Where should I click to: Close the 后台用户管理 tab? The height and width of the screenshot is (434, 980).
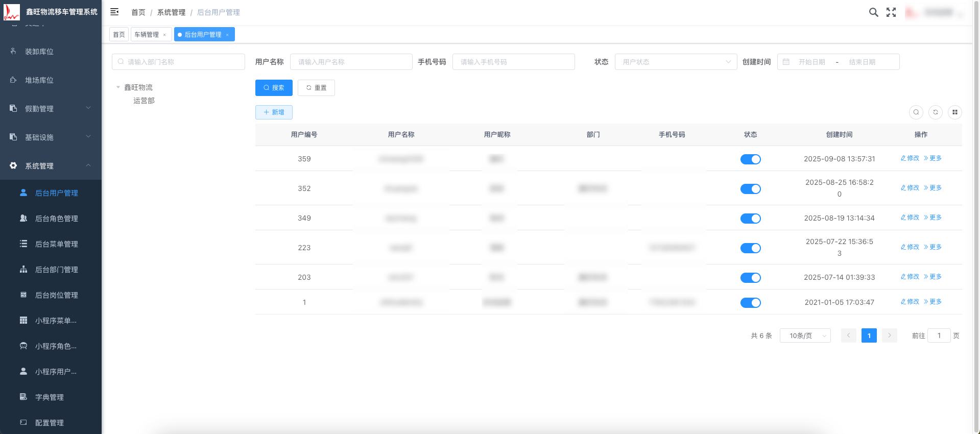pyautogui.click(x=227, y=35)
